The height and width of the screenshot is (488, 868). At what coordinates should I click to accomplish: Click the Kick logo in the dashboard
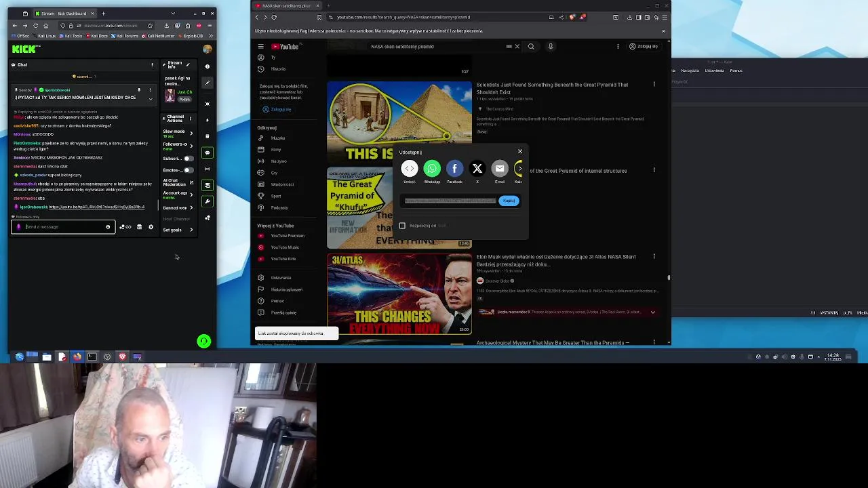click(x=26, y=49)
